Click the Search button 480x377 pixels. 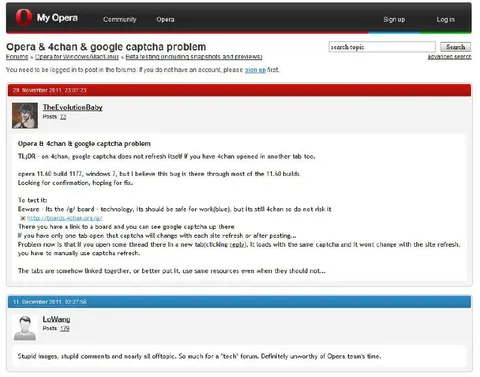[455, 47]
